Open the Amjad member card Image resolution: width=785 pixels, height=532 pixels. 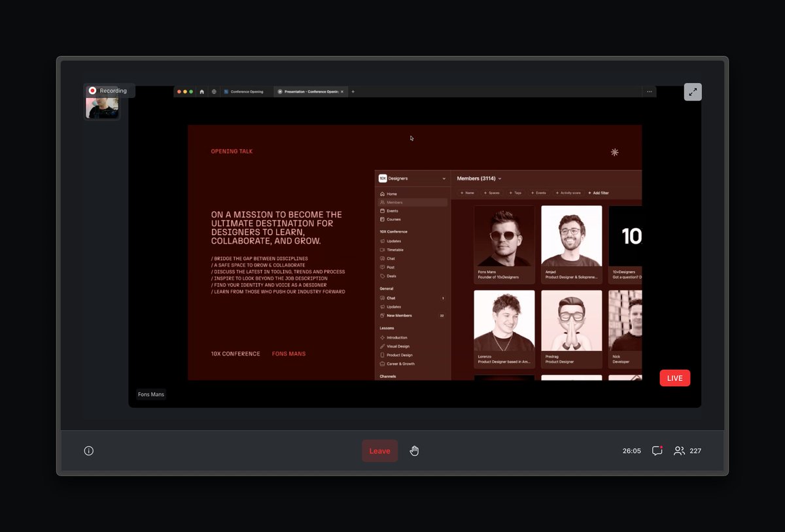coord(572,244)
